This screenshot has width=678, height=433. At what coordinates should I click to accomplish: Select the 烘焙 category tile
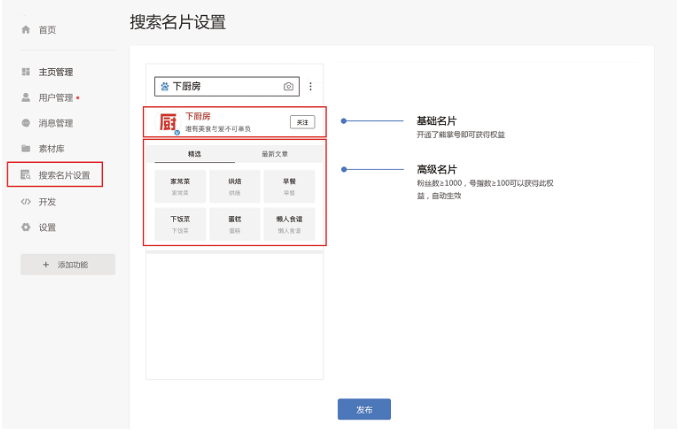click(x=235, y=186)
